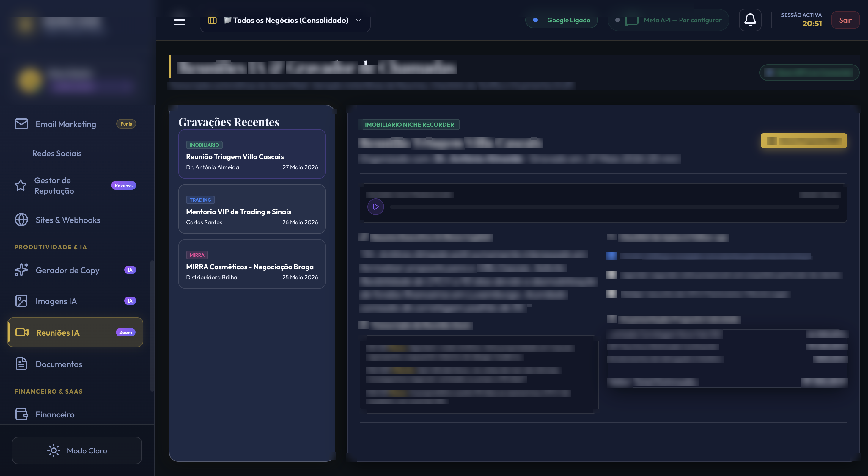Open the Todos os Negócios (Consolidado) dropdown

(285, 20)
